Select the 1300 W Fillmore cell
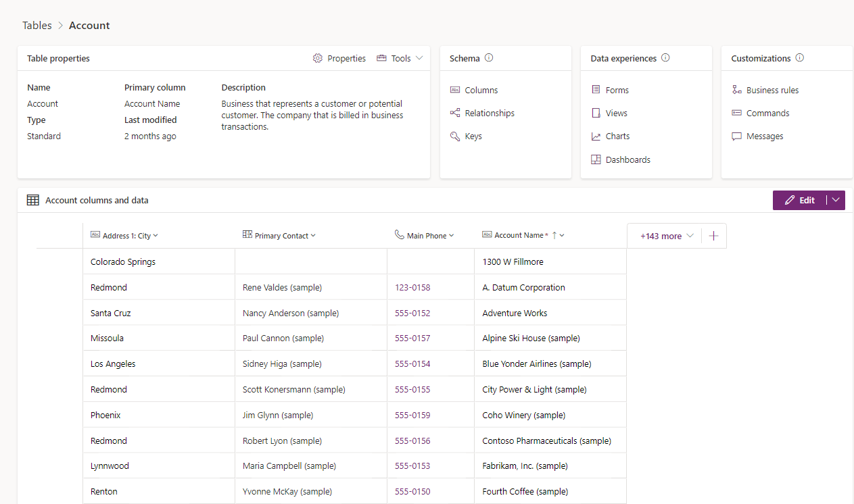Viewport: 854px width, 504px height. click(x=550, y=261)
